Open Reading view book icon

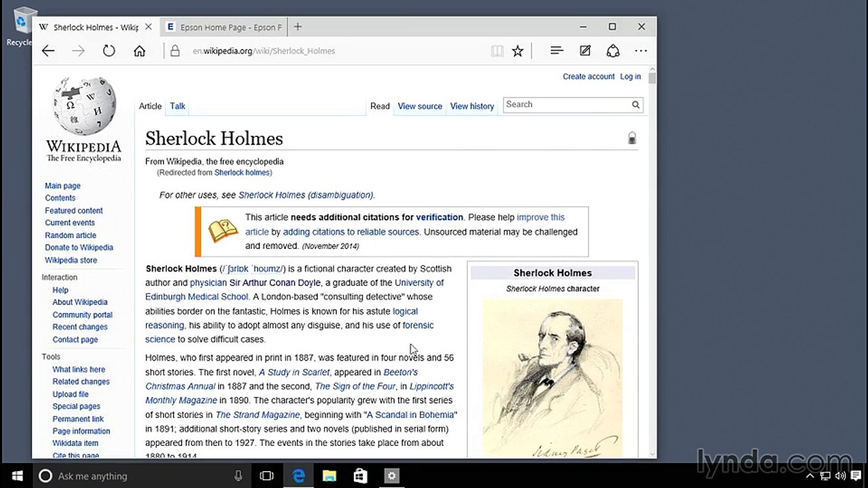click(497, 51)
